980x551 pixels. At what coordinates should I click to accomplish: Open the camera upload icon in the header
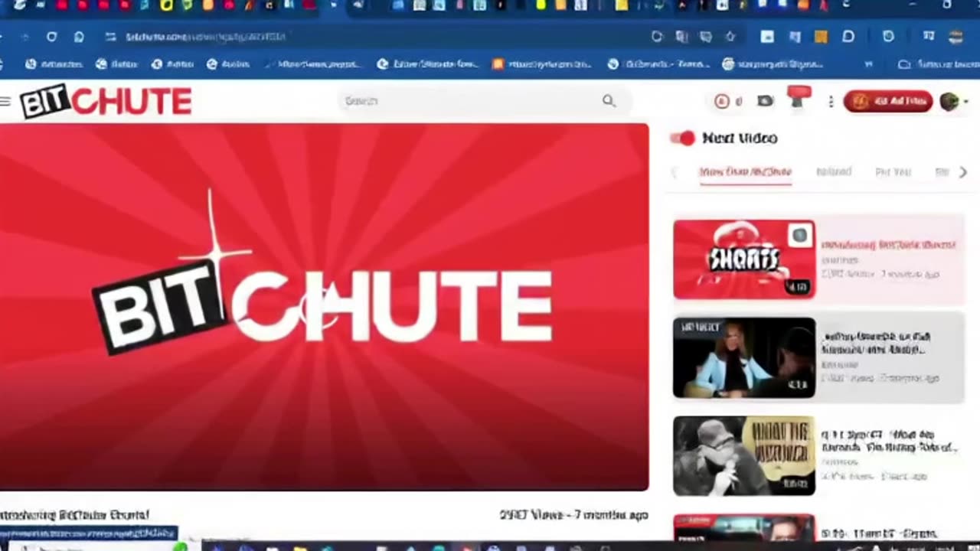[765, 101]
